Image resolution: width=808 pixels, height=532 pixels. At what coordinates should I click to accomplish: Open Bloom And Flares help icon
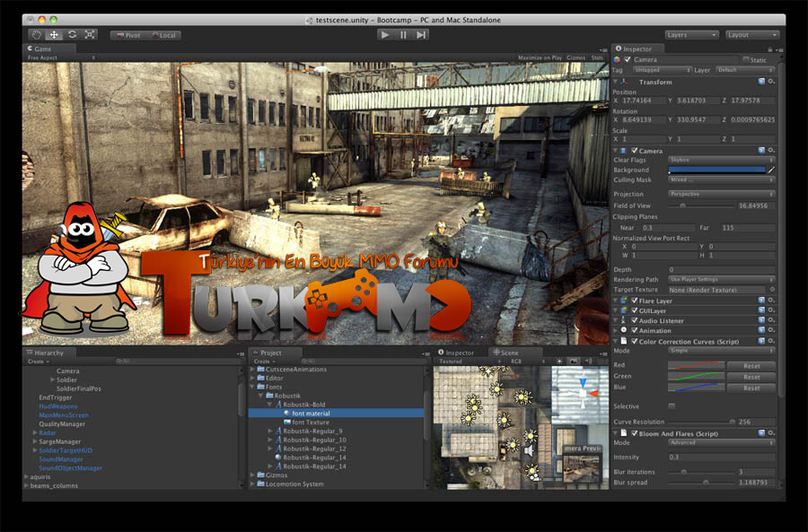[761, 433]
